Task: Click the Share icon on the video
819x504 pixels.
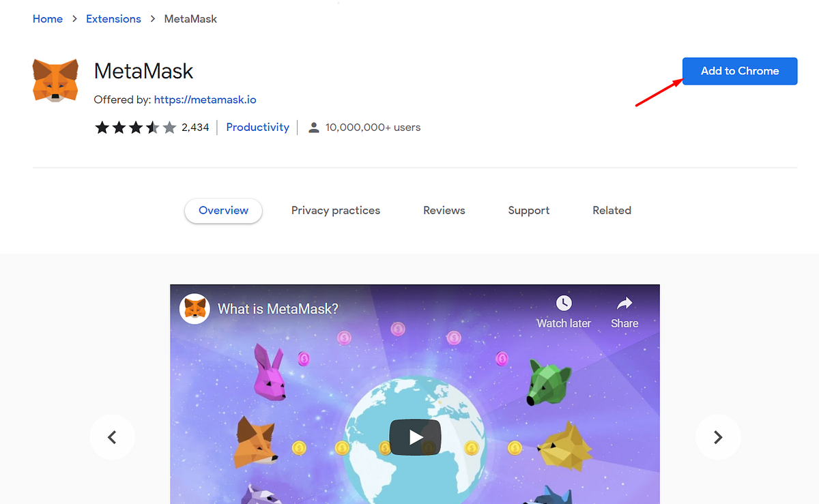Action: coord(624,303)
